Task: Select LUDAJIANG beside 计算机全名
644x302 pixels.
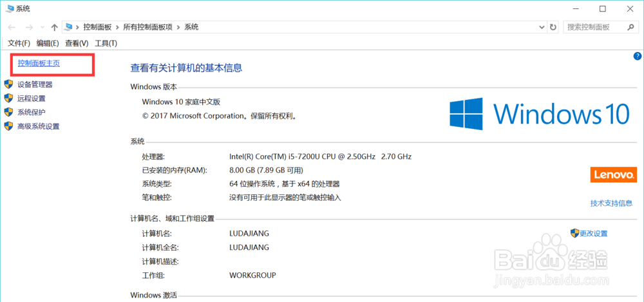Action: pos(249,247)
